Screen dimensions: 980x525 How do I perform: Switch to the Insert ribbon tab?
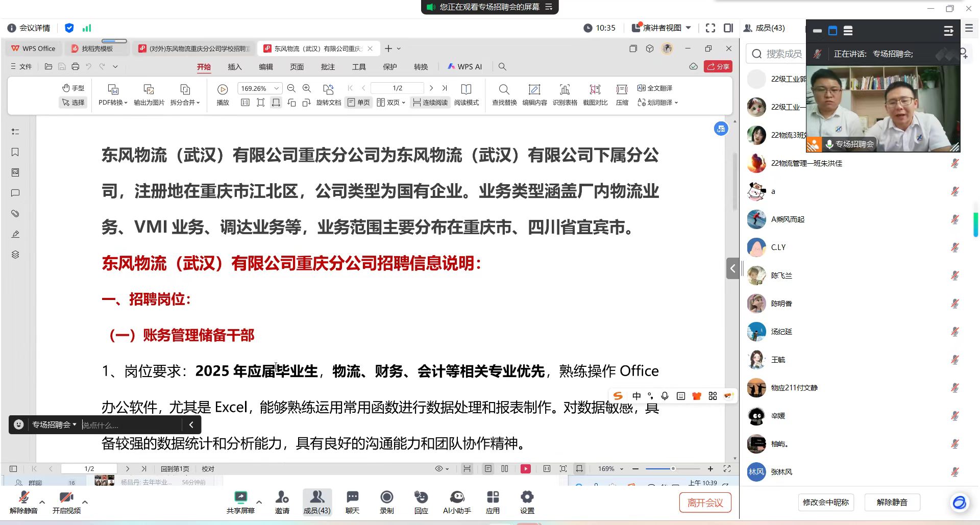[x=234, y=67]
